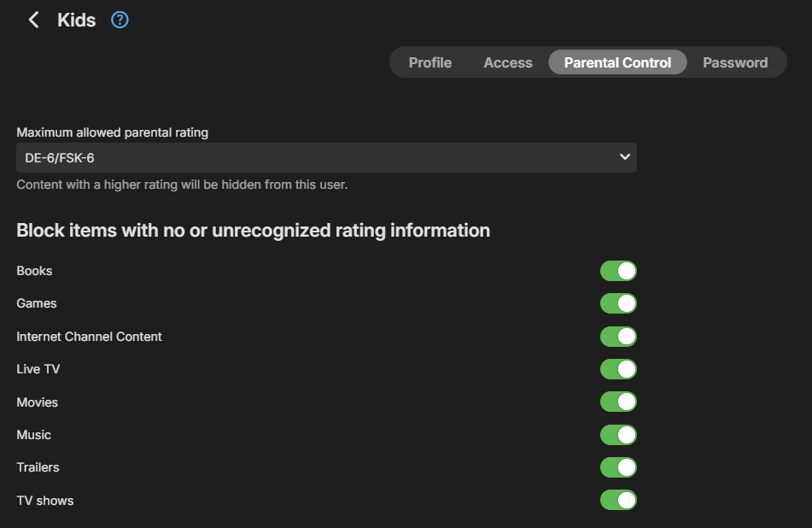This screenshot has width=812, height=528.
Task: Toggle the Books blocking switch
Action: coord(618,271)
